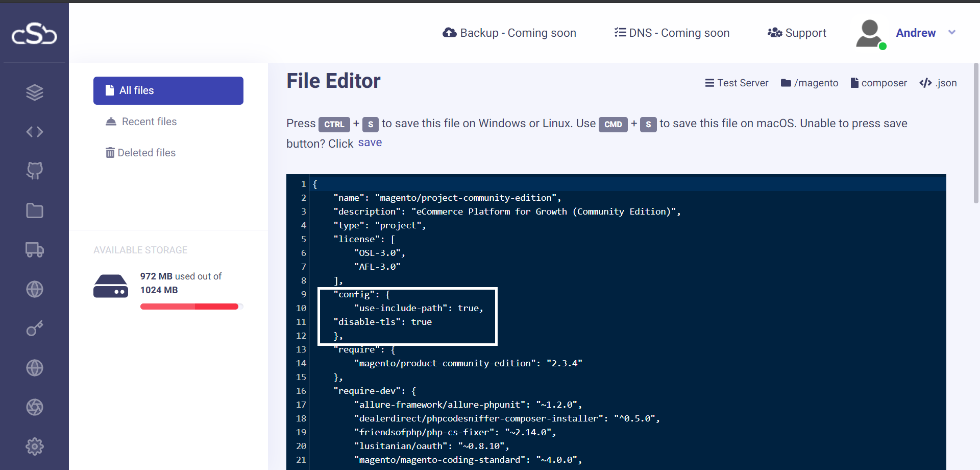
Task: Open the code brackets sidebar icon
Action: (35, 132)
